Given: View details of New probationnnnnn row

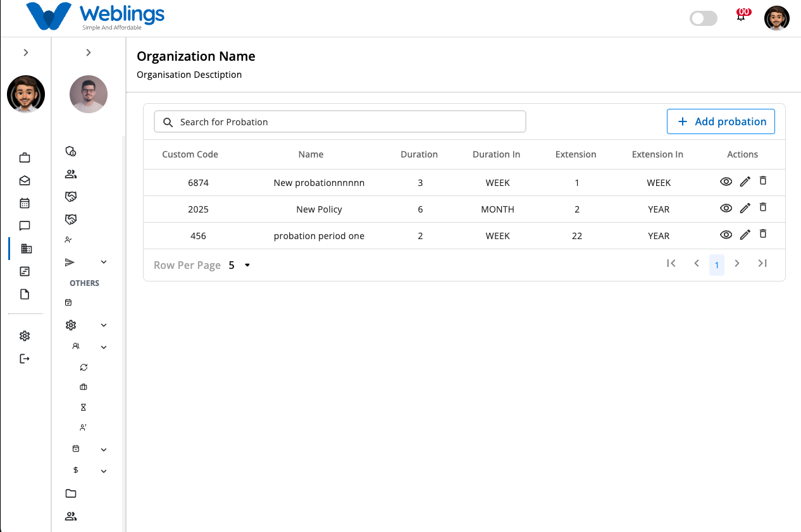Looking at the screenshot, I should coord(726,182).
